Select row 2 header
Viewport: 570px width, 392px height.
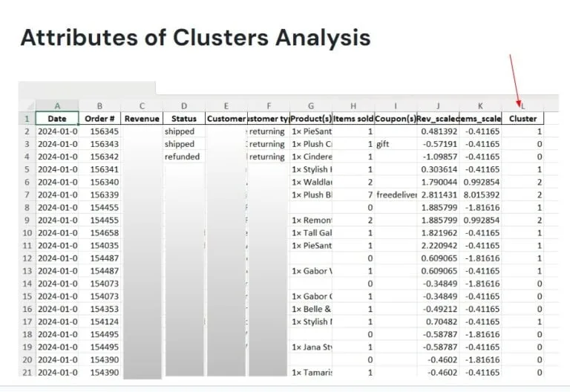[x=27, y=131]
